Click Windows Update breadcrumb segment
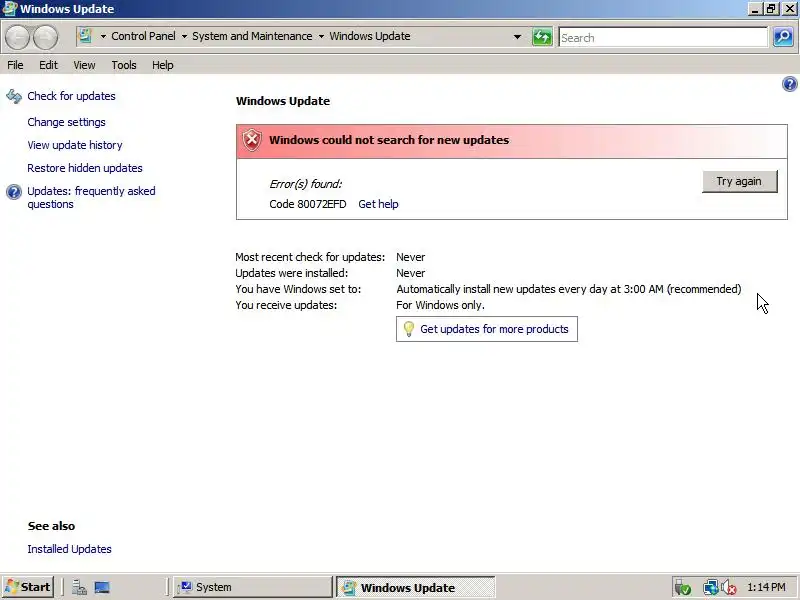This screenshot has height=600, width=800. click(370, 36)
